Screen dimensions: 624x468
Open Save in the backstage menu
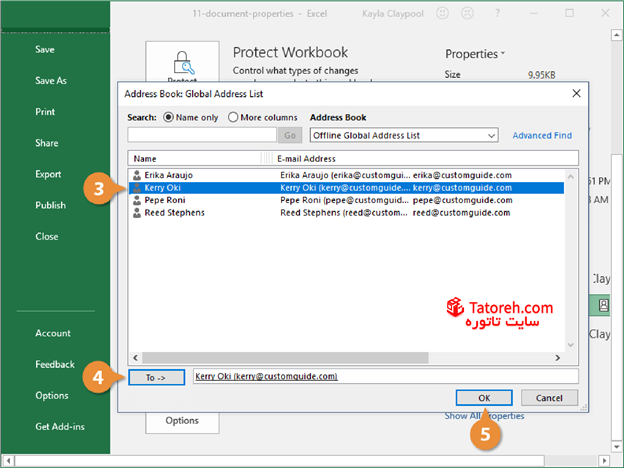pyautogui.click(x=45, y=49)
